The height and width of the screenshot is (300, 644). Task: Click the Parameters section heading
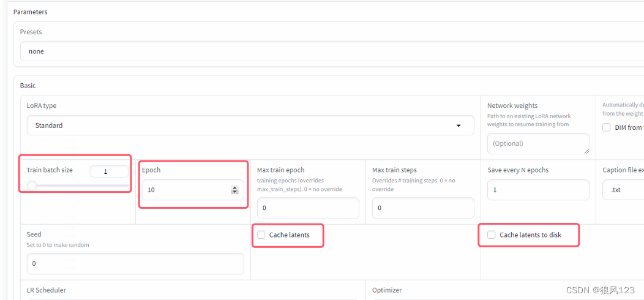coord(31,12)
